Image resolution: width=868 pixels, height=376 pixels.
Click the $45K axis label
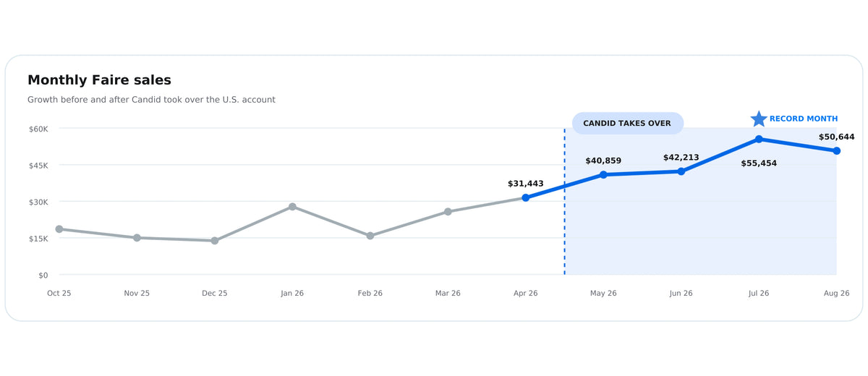click(x=38, y=166)
